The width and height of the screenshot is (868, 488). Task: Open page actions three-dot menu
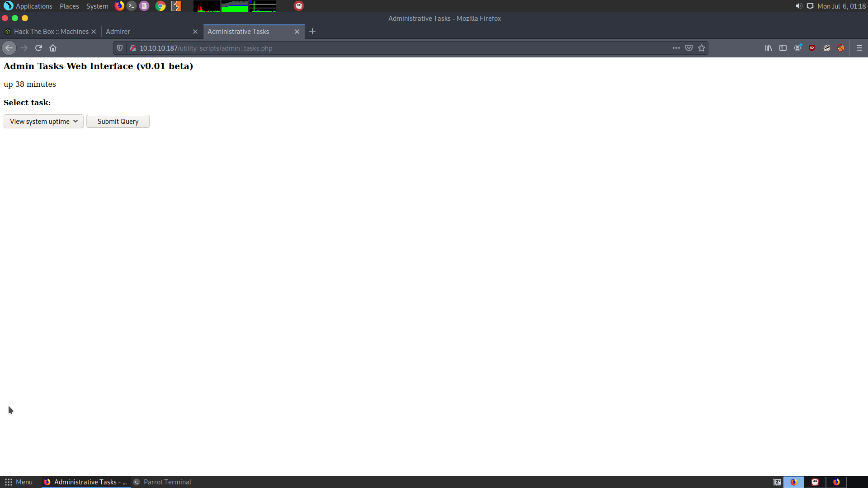[676, 48]
